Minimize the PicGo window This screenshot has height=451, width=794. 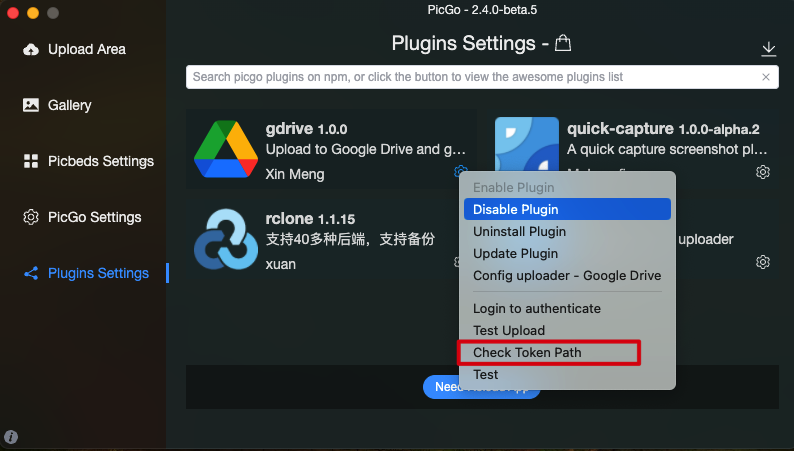(33, 13)
